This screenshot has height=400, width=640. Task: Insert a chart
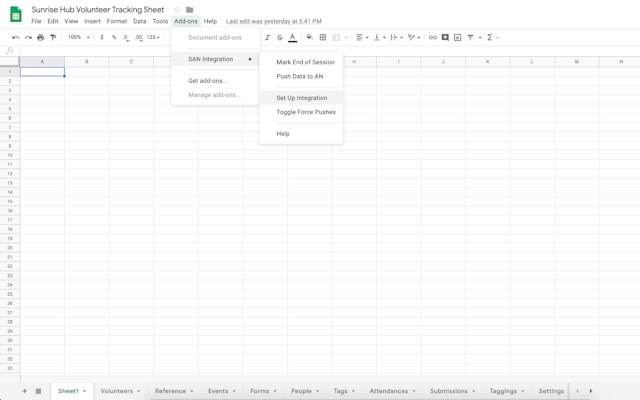click(x=458, y=37)
